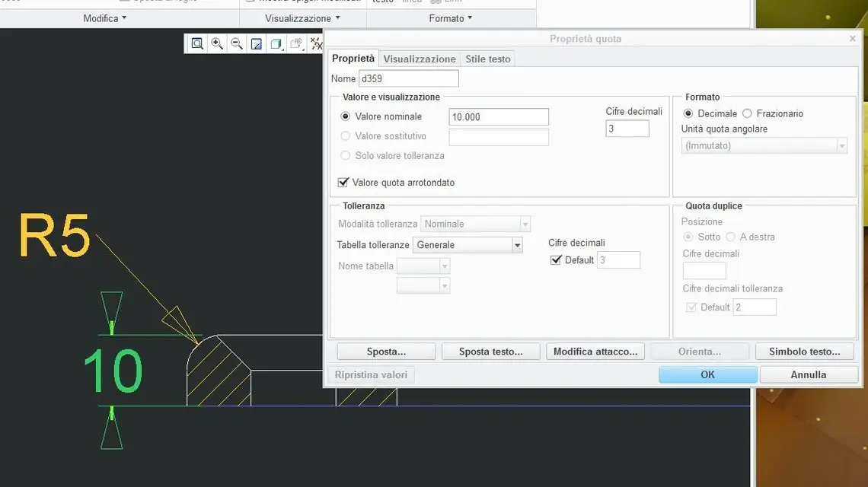
Task: Click the Nome field containing d359
Action: (x=408, y=78)
